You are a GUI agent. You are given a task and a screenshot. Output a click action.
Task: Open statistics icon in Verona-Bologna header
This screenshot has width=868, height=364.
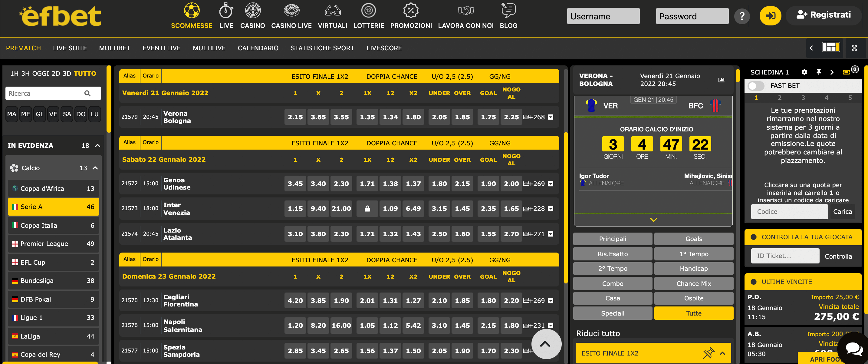pos(721,80)
